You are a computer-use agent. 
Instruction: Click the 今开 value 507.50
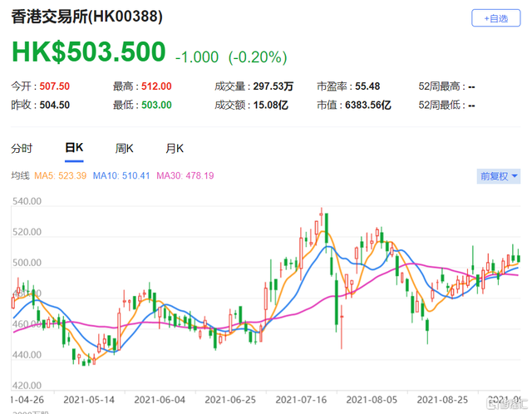click(x=55, y=86)
